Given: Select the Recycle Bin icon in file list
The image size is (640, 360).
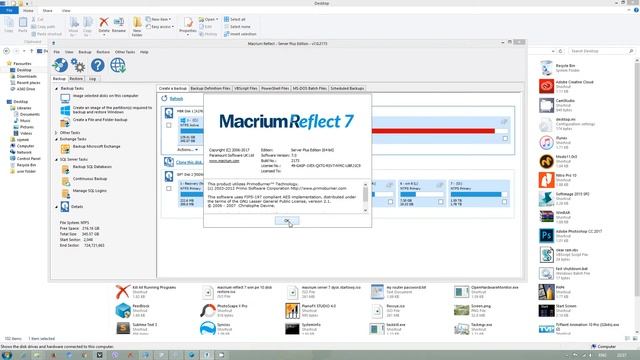Looking at the screenshot, I should click(x=546, y=68).
